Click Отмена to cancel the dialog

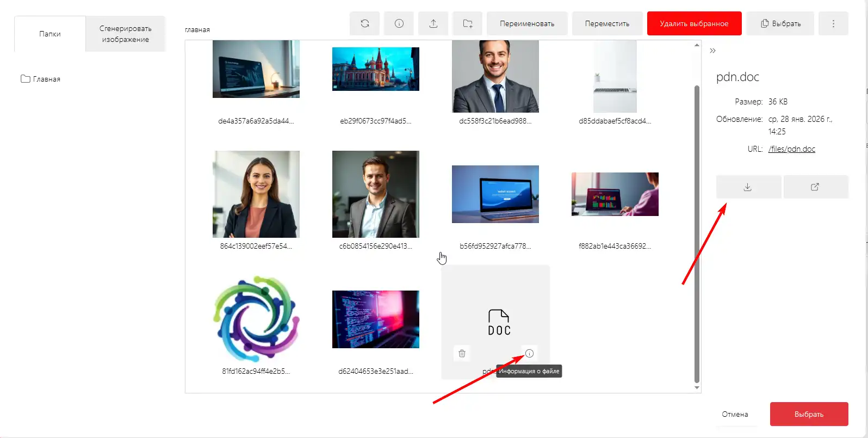(x=735, y=414)
